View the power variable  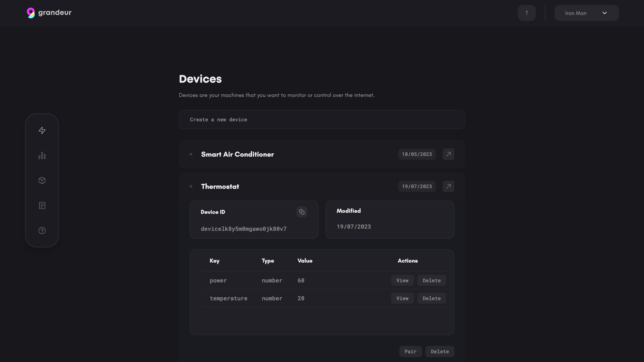[402, 280]
